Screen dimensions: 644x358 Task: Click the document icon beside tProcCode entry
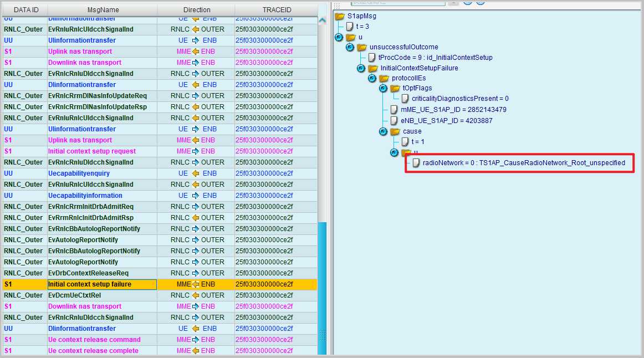(372, 58)
